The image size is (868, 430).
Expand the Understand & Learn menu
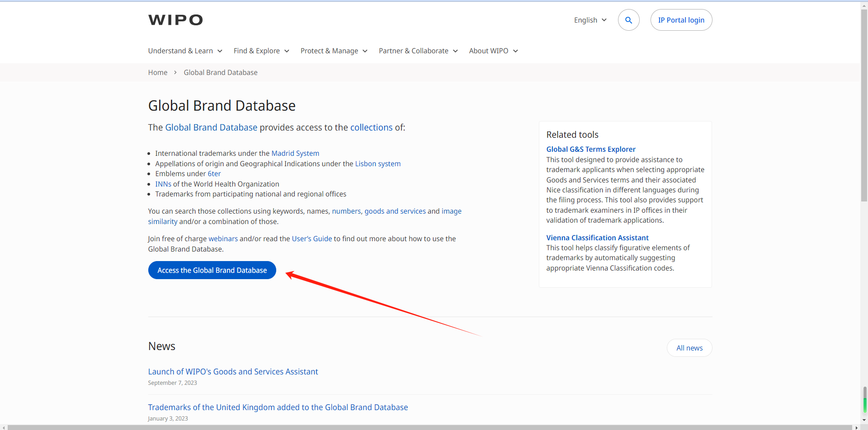click(x=185, y=51)
